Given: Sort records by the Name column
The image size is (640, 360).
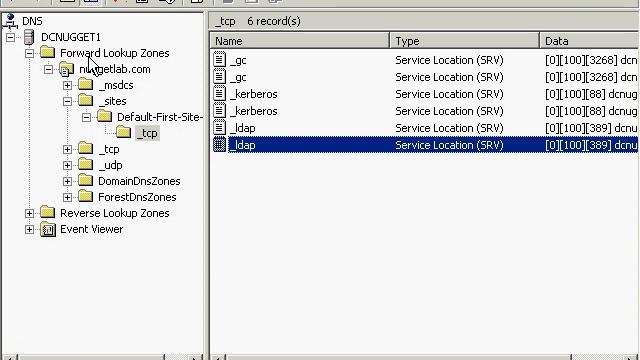Looking at the screenshot, I should click(x=300, y=41).
